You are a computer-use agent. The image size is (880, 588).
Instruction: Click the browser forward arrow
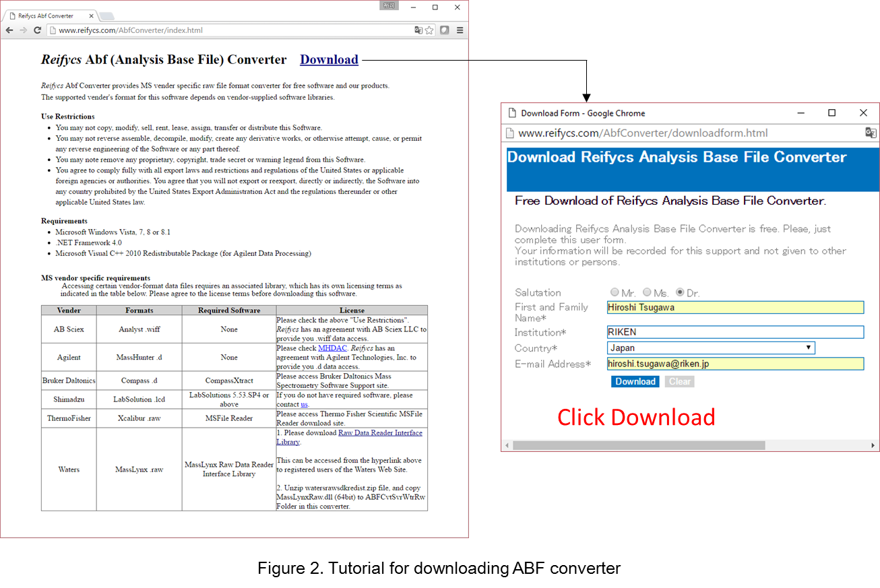tap(23, 30)
